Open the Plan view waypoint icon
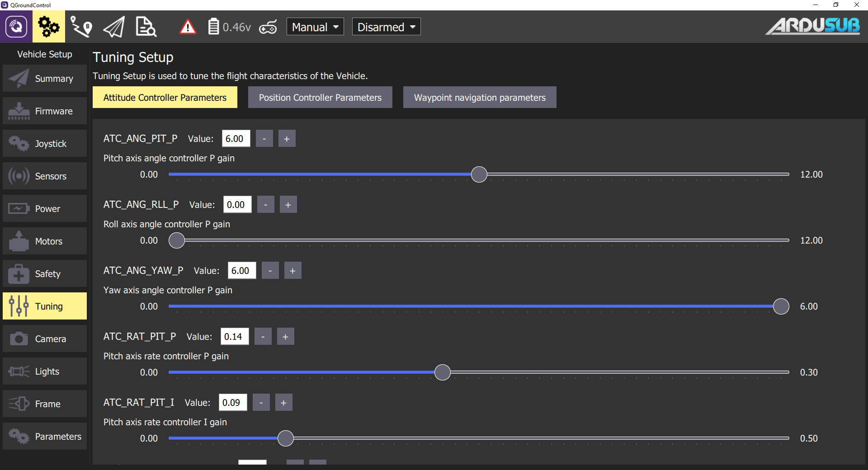The width and height of the screenshot is (868, 470). click(81, 27)
